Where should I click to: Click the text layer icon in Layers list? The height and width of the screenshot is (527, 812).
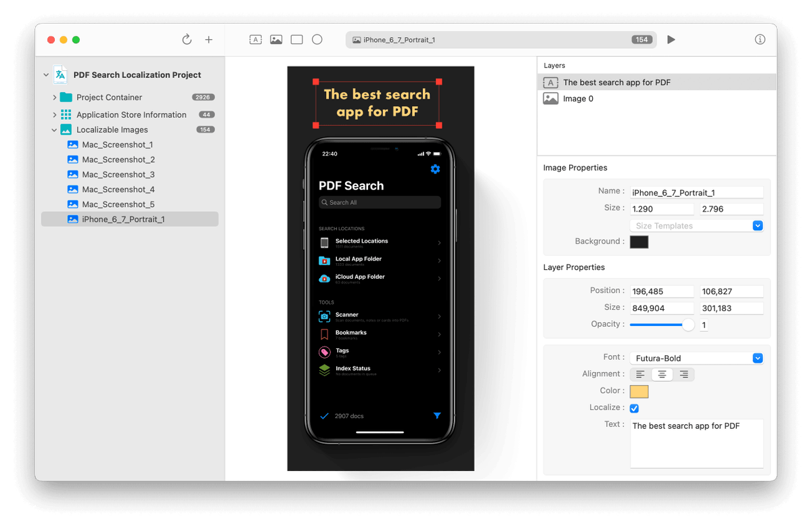coord(551,83)
